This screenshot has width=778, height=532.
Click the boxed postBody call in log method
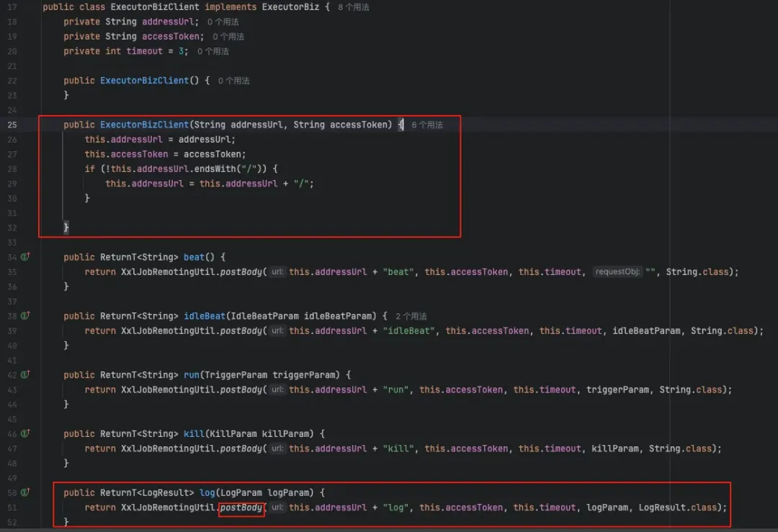click(x=241, y=508)
